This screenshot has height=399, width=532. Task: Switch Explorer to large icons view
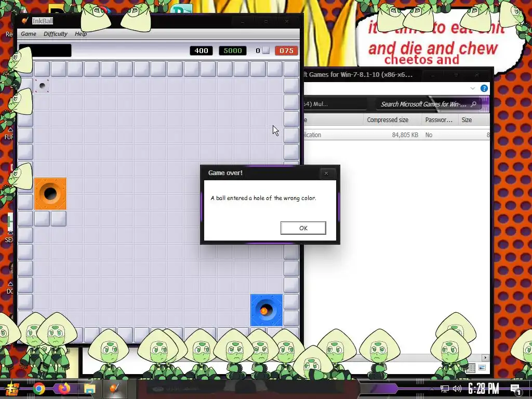482,368
